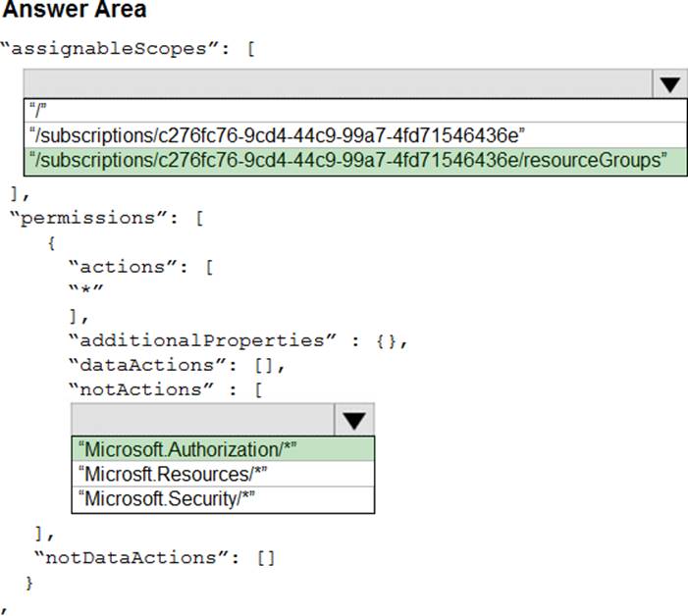
Task: Choose the subscription scope ending in 436e"
Action: 279,135
